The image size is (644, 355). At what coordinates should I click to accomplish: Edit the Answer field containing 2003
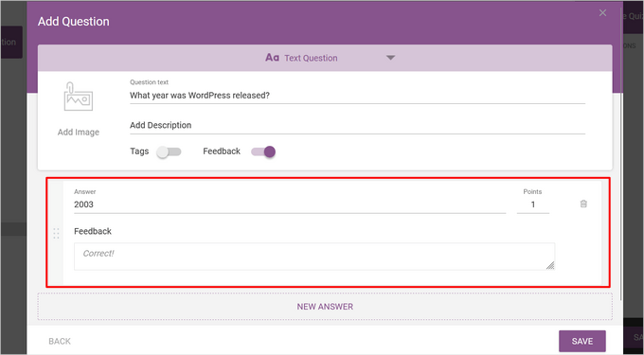pyautogui.click(x=290, y=204)
